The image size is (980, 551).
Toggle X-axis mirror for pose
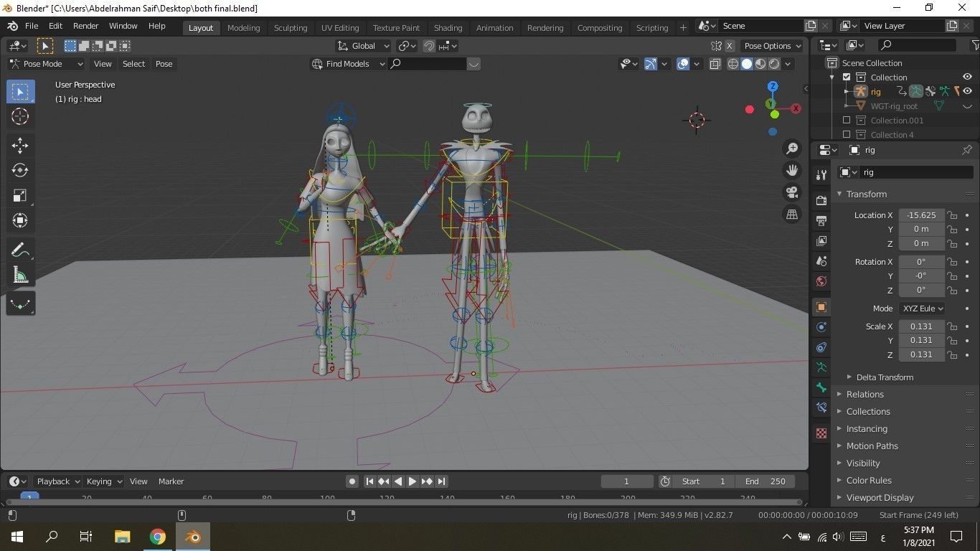click(x=730, y=46)
